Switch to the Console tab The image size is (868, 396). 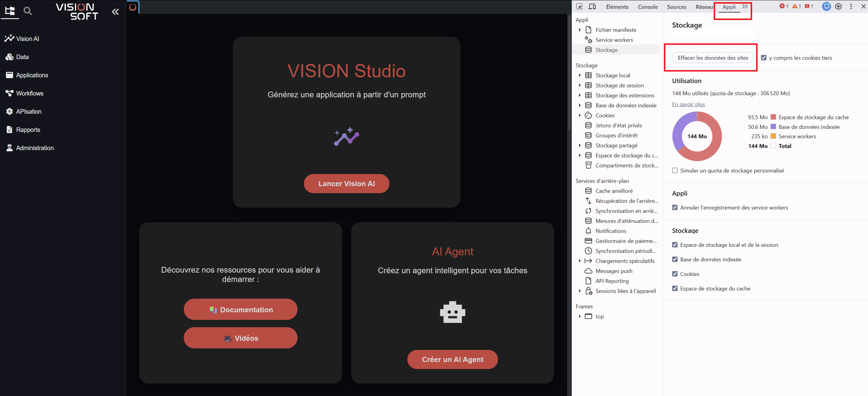[647, 7]
